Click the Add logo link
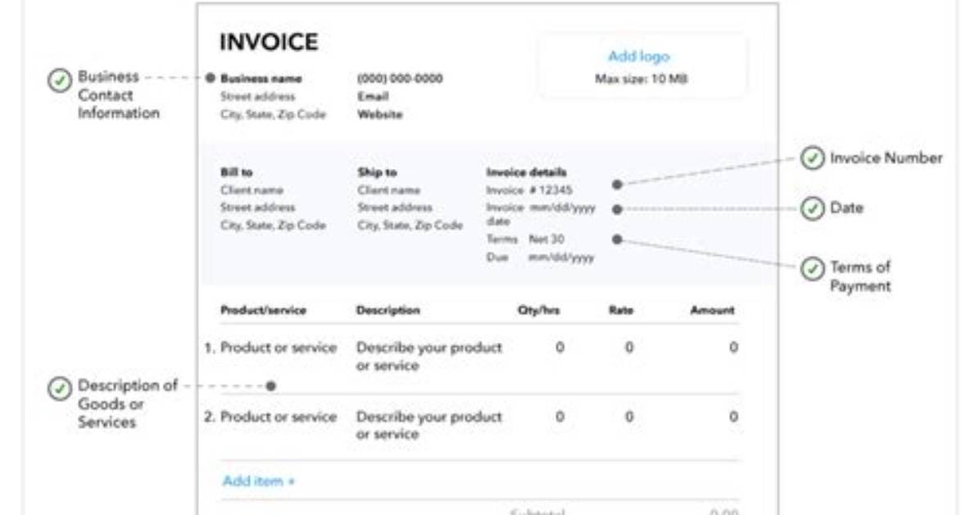 [639, 57]
